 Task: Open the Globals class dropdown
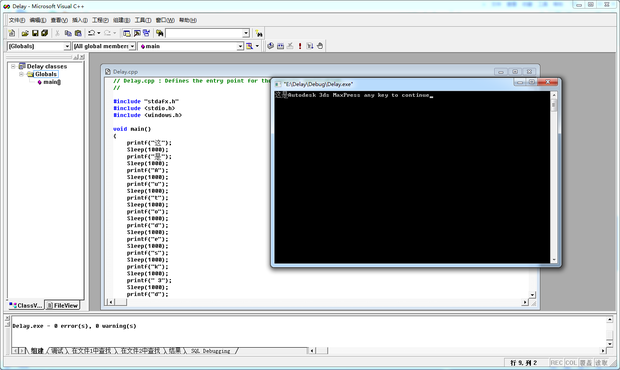coord(67,47)
